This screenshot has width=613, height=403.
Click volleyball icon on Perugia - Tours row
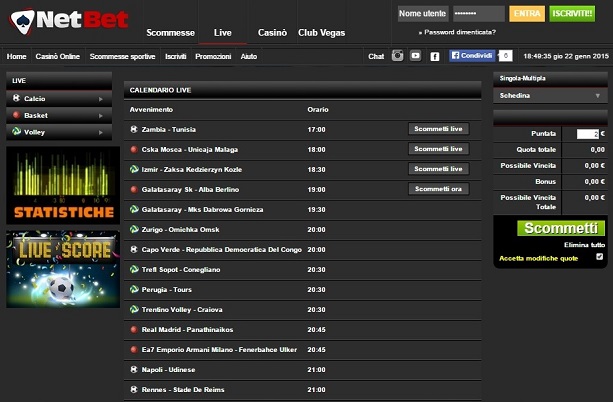tap(134, 289)
